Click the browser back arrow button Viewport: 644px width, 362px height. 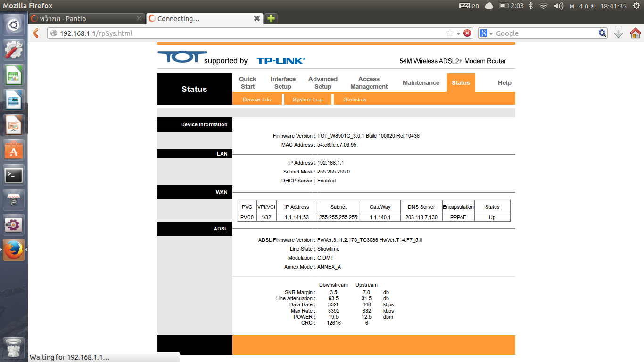[36, 33]
